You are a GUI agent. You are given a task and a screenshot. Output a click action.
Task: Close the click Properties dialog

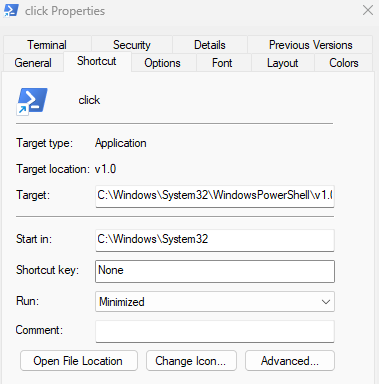[x=368, y=10]
